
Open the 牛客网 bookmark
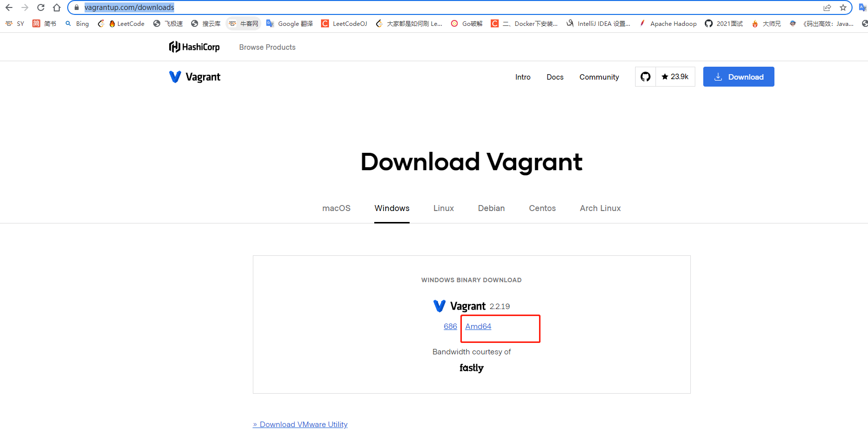pyautogui.click(x=243, y=23)
